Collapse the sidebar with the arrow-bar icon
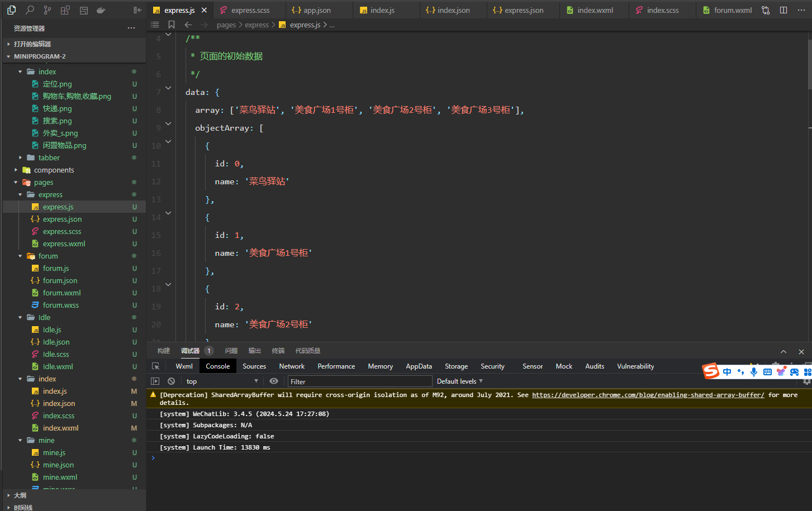This screenshot has width=812, height=511. [x=137, y=10]
